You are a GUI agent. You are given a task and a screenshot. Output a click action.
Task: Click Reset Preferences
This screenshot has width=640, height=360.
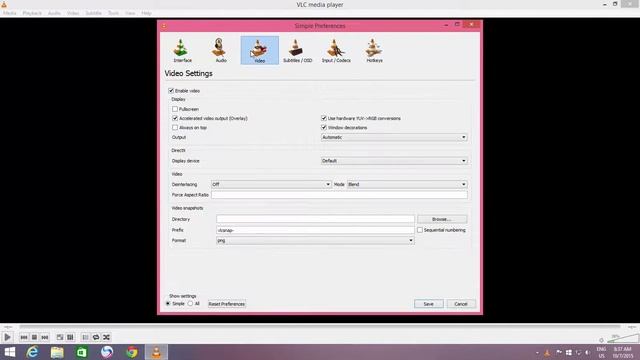pyautogui.click(x=227, y=304)
